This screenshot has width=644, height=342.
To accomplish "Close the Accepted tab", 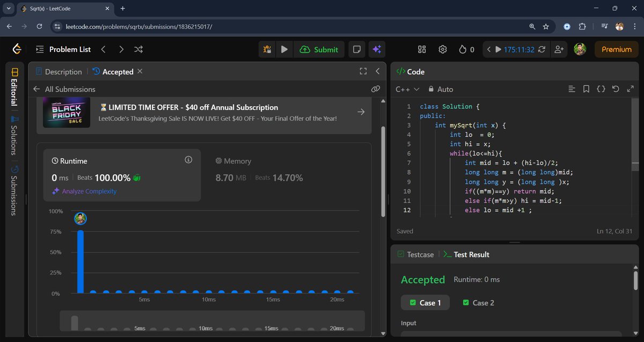I will point(140,71).
